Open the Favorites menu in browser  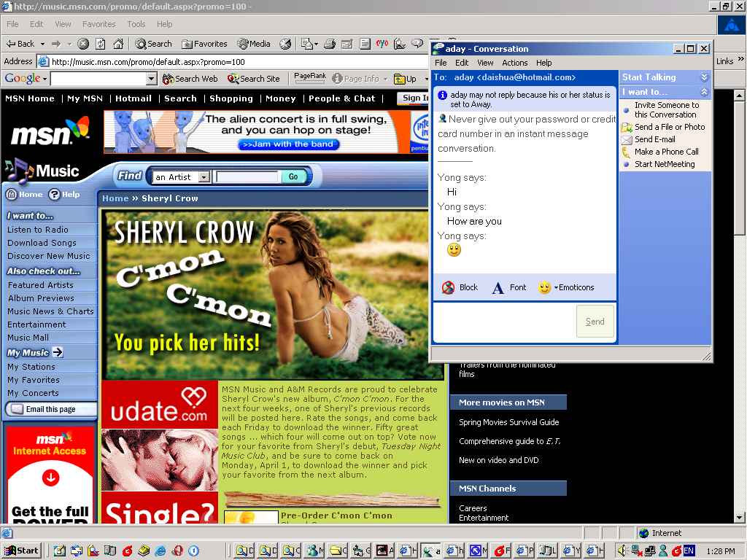[98, 24]
